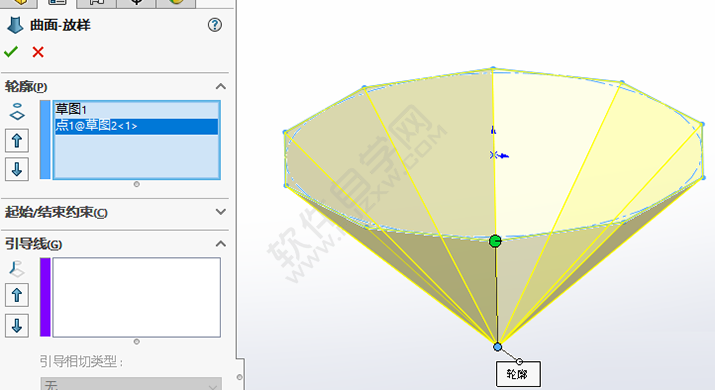Image resolution: width=715 pixels, height=390 pixels.
Task: Confirm the surface loft with green checkmark
Action: (11, 52)
